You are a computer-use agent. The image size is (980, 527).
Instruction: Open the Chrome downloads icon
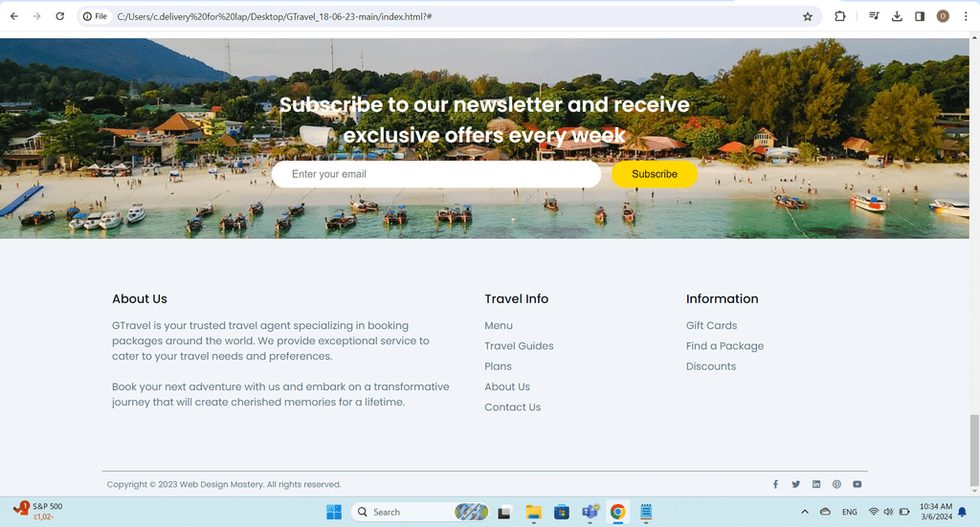click(897, 16)
